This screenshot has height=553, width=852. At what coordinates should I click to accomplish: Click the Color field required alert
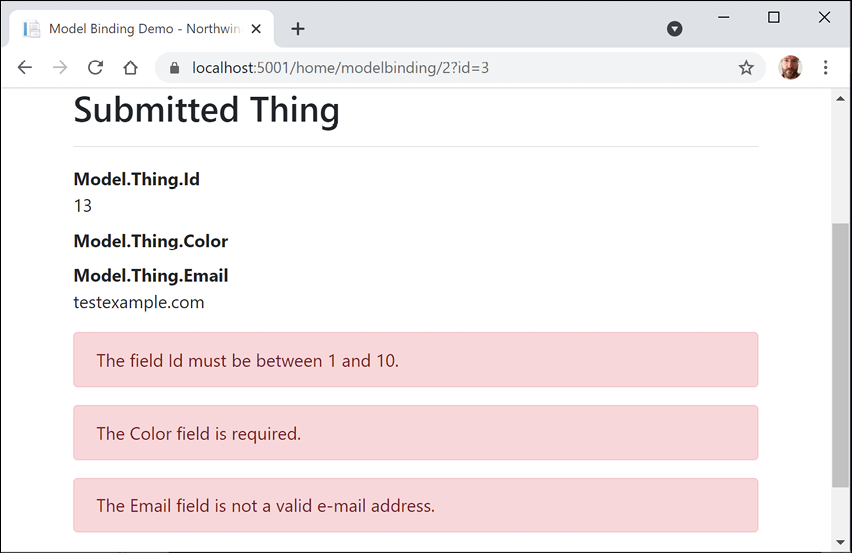tap(415, 433)
